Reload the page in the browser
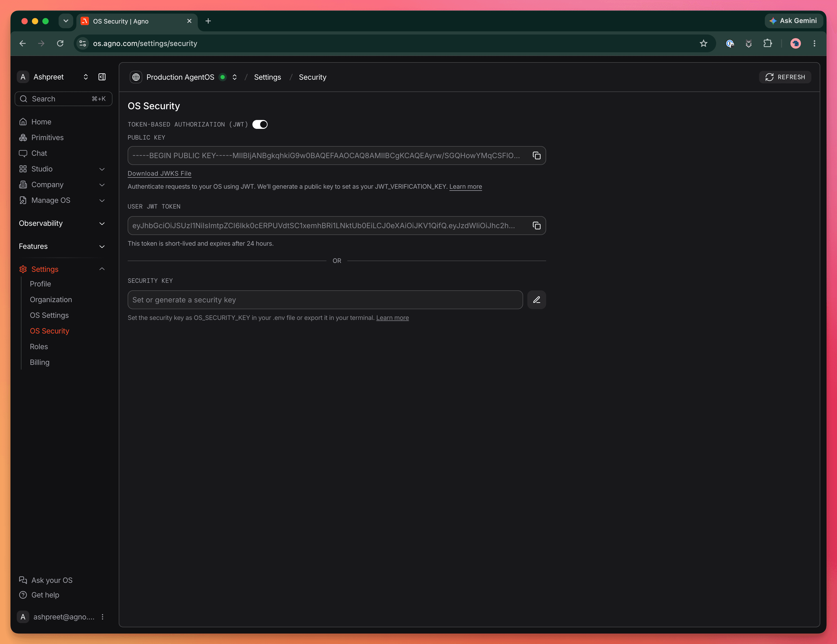 (x=60, y=43)
